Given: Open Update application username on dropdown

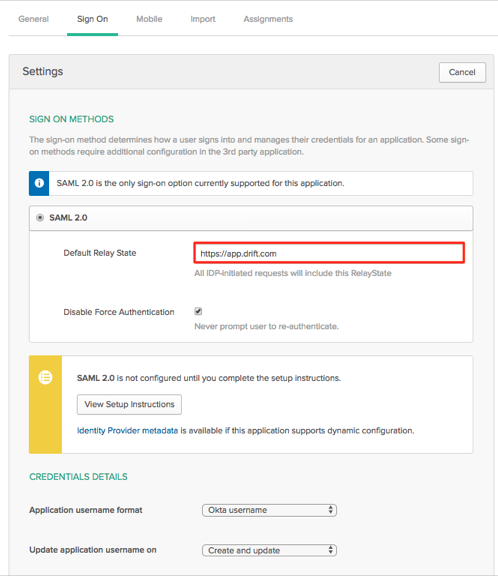Looking at the screenshot, I should click(269, 550).
